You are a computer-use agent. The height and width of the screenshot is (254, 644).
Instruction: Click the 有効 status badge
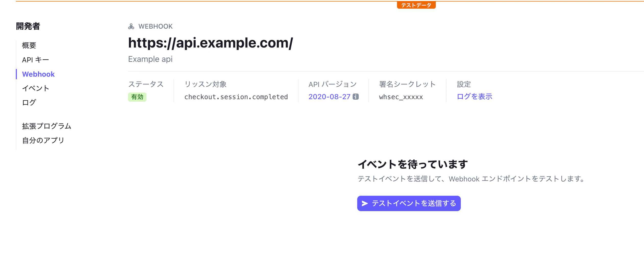[x=137, y=97]
